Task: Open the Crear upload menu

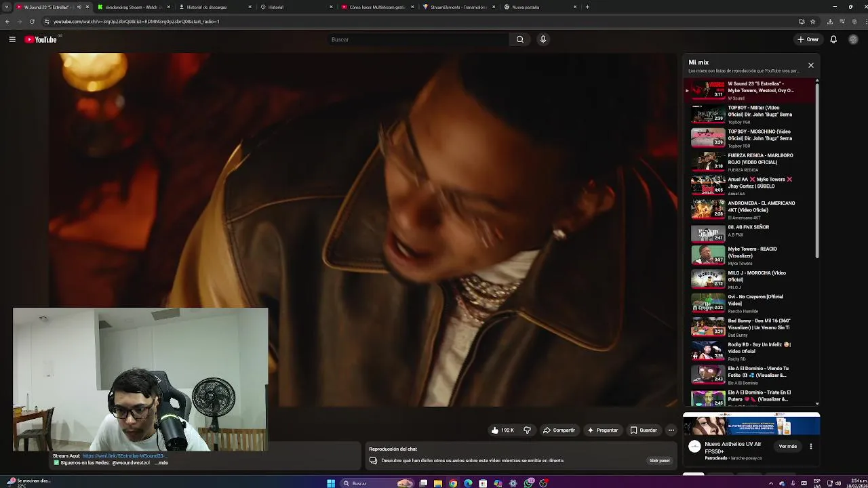Action: pyautogui.click(x=808, y=39)
